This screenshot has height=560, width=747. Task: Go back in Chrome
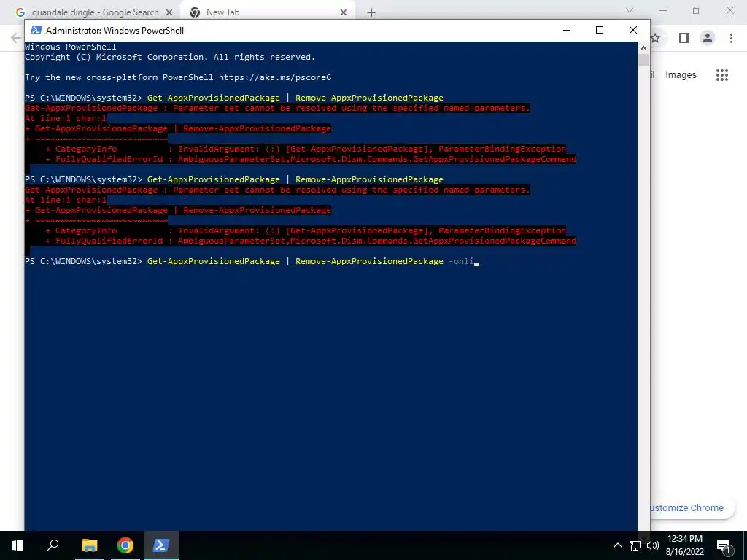pyautogui.click(x=16, y=38)
